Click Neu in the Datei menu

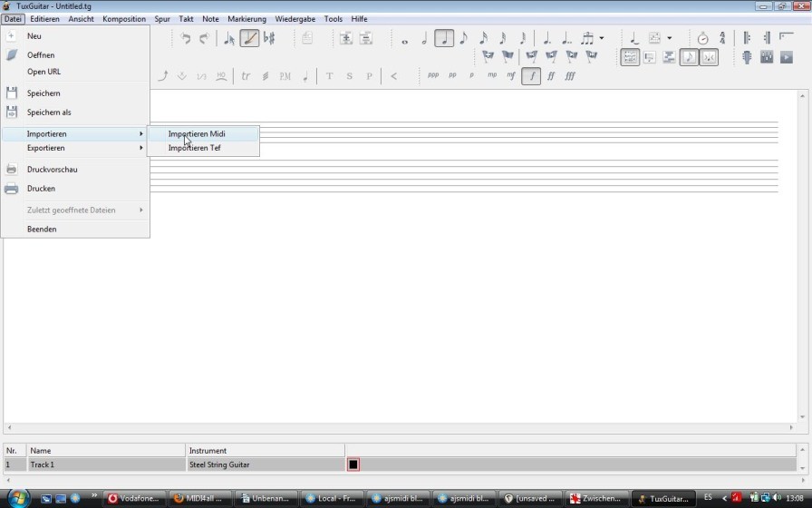point(75,35)
